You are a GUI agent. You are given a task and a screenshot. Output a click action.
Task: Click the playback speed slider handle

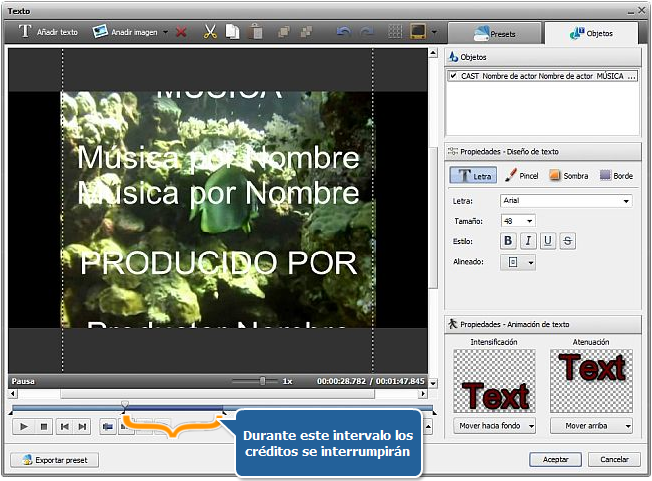point(262,381)
